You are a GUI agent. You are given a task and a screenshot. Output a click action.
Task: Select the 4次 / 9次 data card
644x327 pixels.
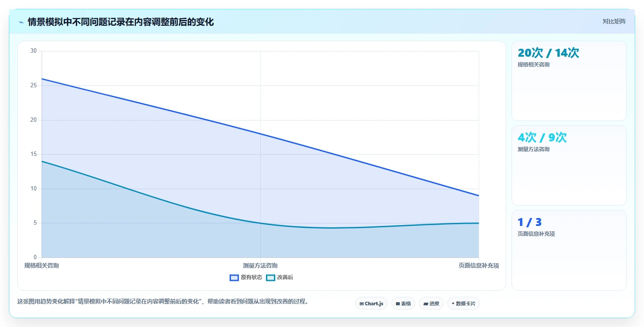(569, 165)
